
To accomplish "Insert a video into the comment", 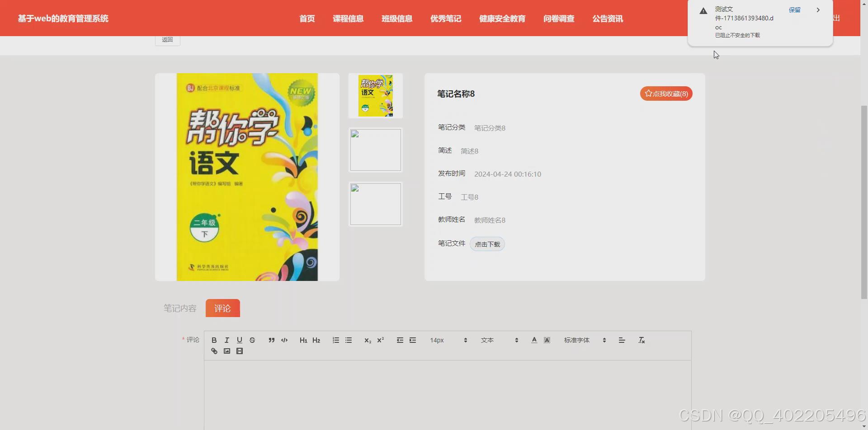I will pyautogui.click(x=240, y=351).
